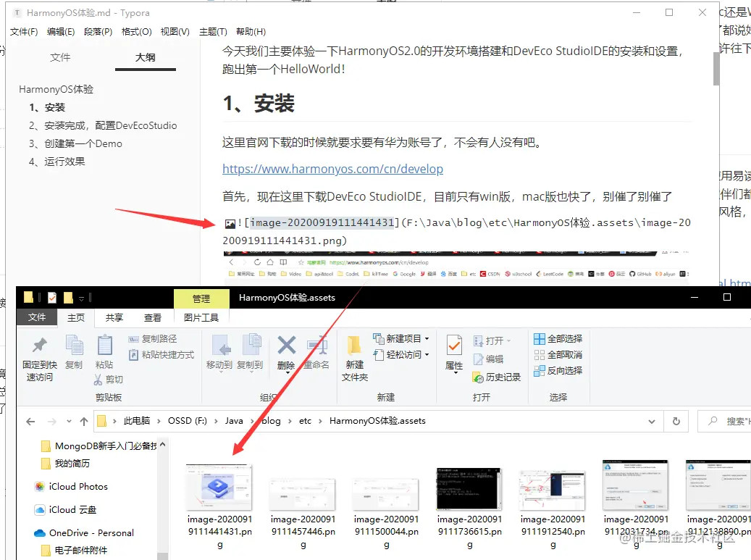This screenshot has height=560, width=751.
Task: Select the Explorer 主页 ribbon tab
Action: coord(75,317)
